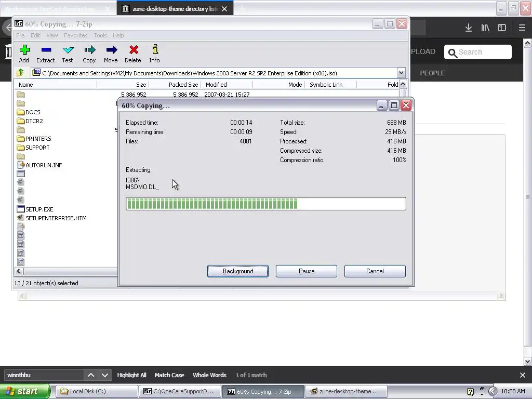Image resolution: width=532 pixels, height=399 pixels.
Task: Click the Test toolbar icon
Action: [68, 50]
